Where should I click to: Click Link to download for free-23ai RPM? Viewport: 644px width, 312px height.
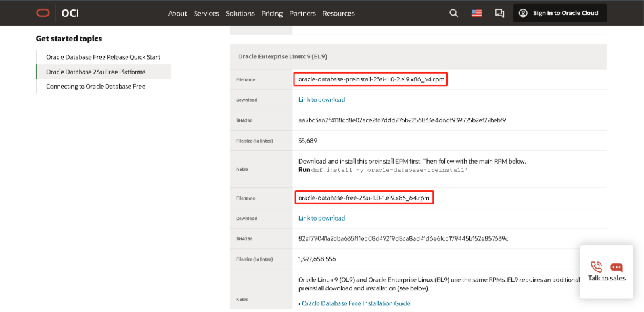[321, 218]
